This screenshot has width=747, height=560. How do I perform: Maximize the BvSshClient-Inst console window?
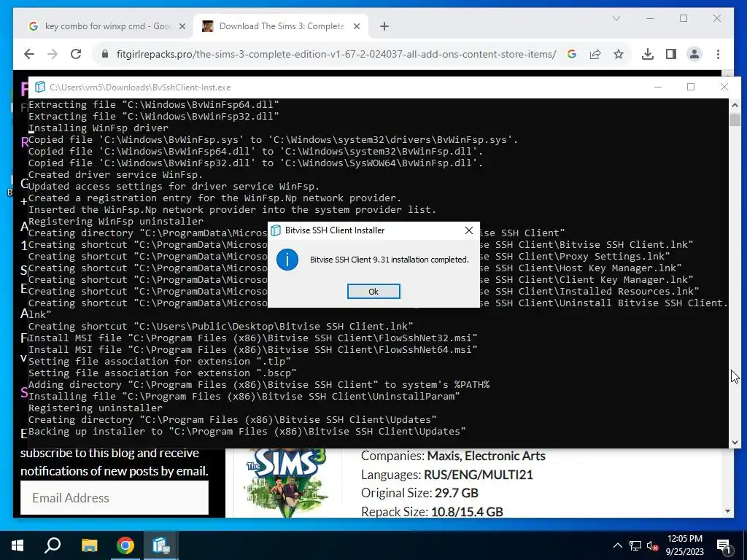(x=691, y=87)
